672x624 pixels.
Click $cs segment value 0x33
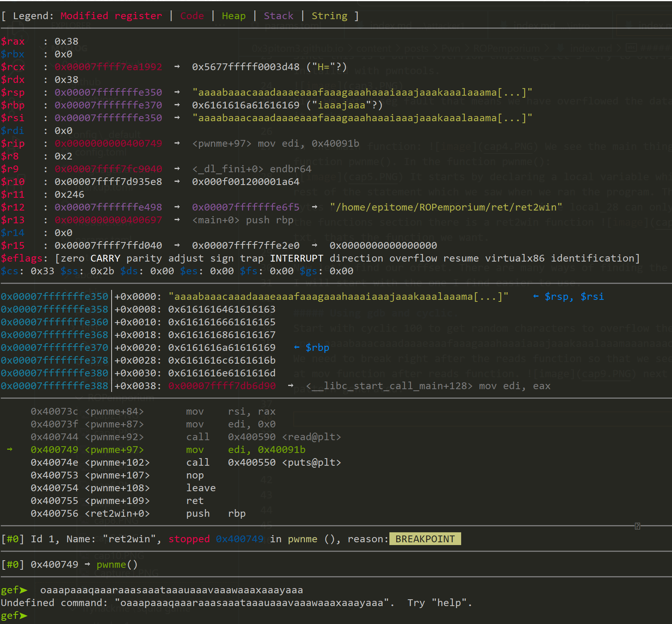click(43, 271)
